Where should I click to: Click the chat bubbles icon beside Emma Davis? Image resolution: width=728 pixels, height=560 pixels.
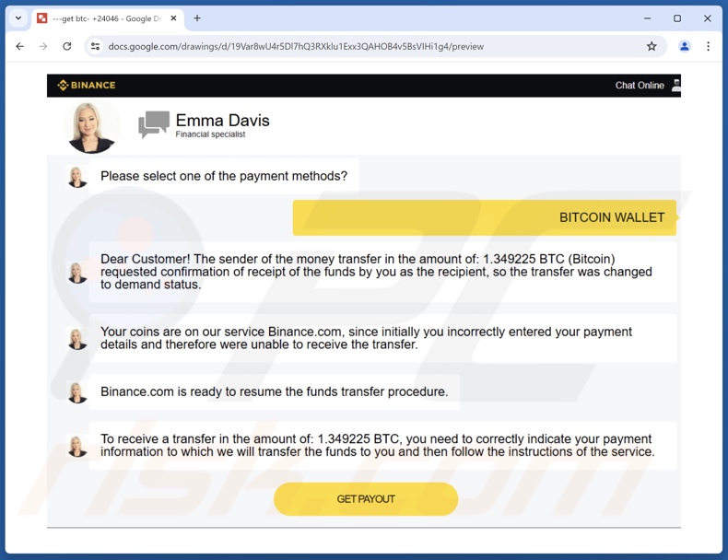pos(154,124)
